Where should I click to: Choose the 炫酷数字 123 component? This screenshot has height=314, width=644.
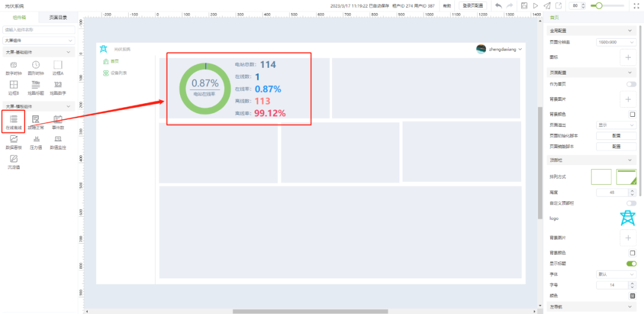pos(58,85)
